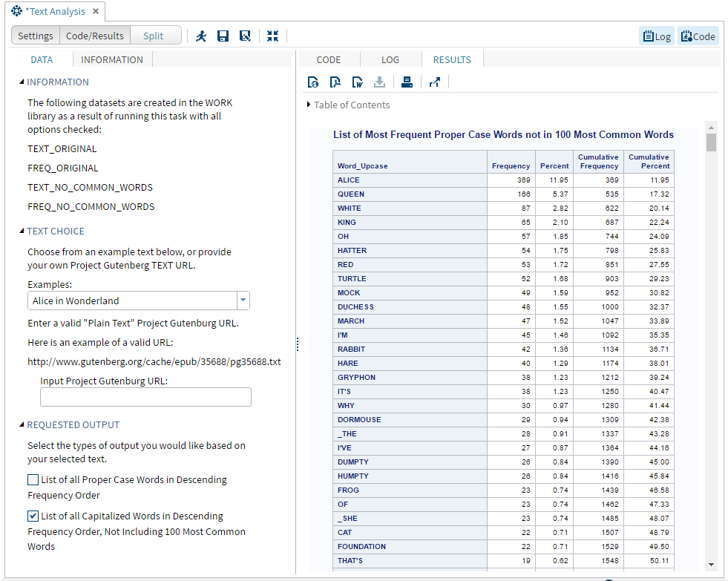Download results as Word RTF file
The width and height of the screenshot is (728, 581).
coord(358,82)
